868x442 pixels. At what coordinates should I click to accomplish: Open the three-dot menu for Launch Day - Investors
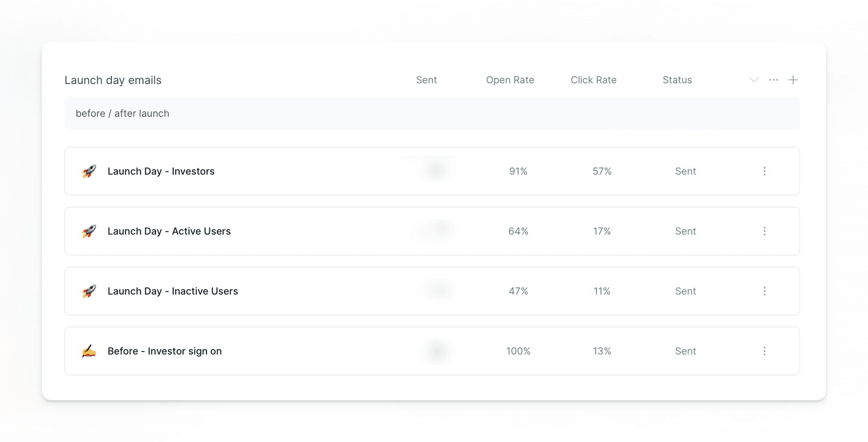point(764,171)
